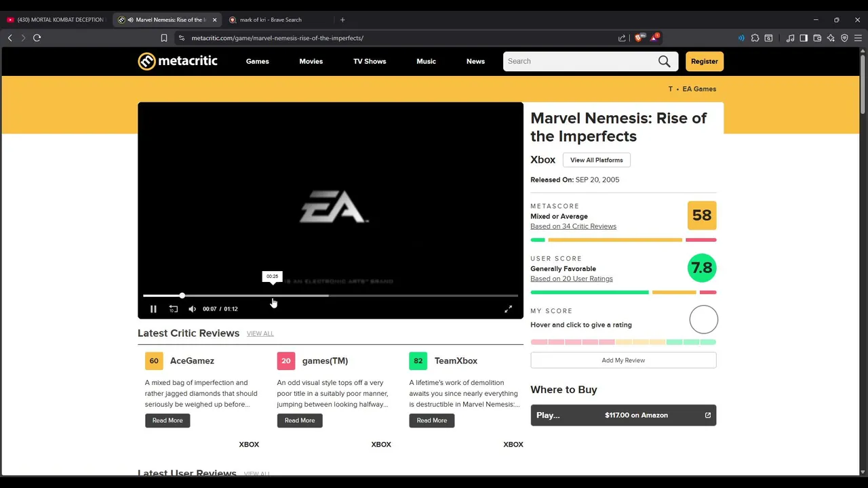Open the Brave Wallet icon
This screenshot has width=868, height=488.
coord(817,38)
